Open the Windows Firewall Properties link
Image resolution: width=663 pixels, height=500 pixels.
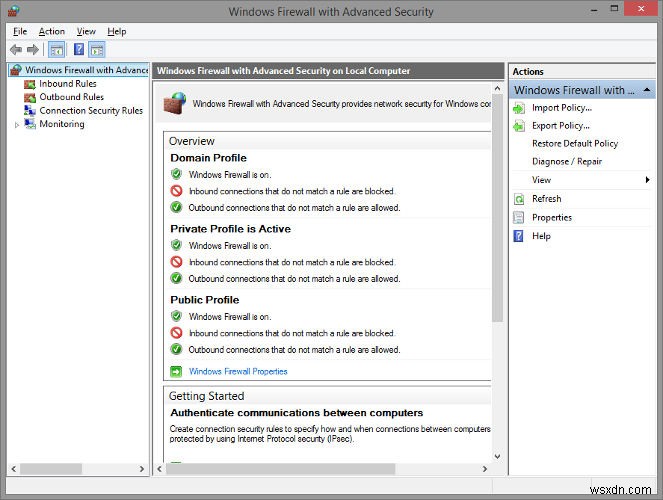(x=238, y=372)
